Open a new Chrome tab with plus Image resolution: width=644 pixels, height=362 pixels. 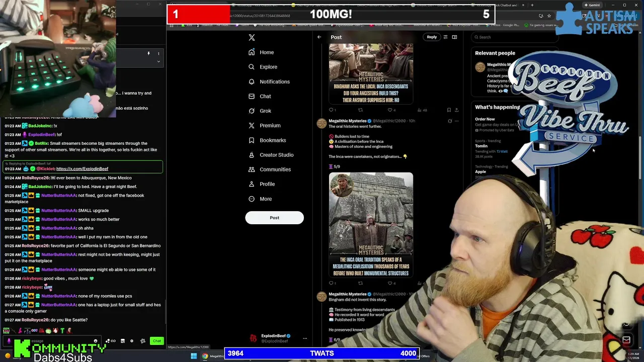pyautogui.click(x=532, y=5)
